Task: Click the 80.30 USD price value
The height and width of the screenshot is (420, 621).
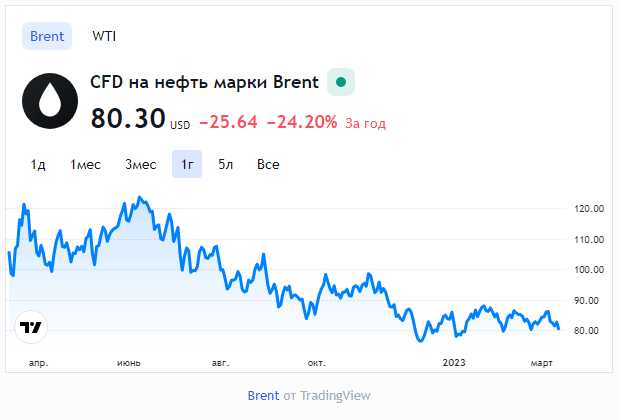Action: pyautogui.click(x=140, y=119)
